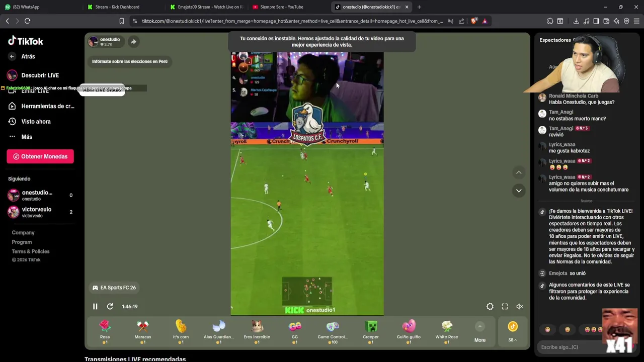Expand More gifts list
The width and height of the screenshot is (644, 362).
click(480, 332)
